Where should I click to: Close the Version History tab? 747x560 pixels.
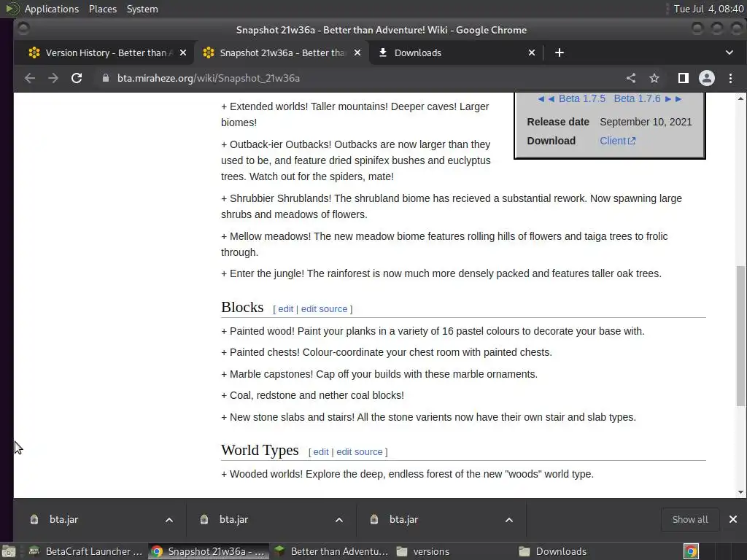(183, 52)
